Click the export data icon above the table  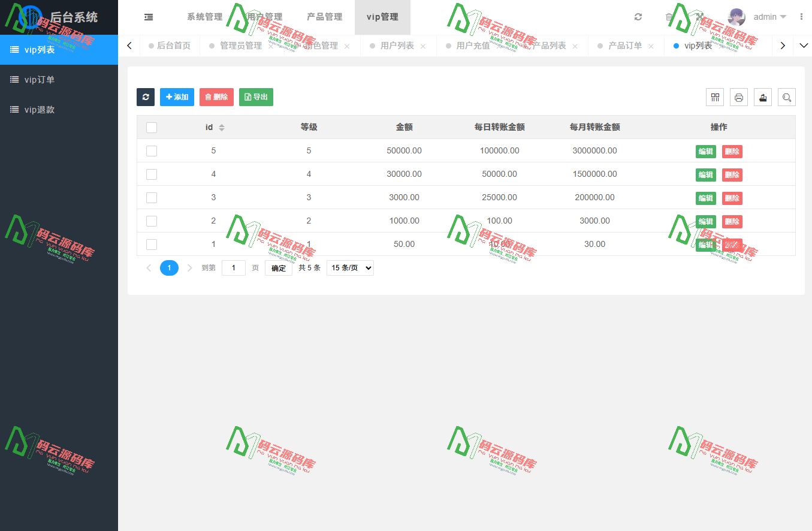click(762, 96)
